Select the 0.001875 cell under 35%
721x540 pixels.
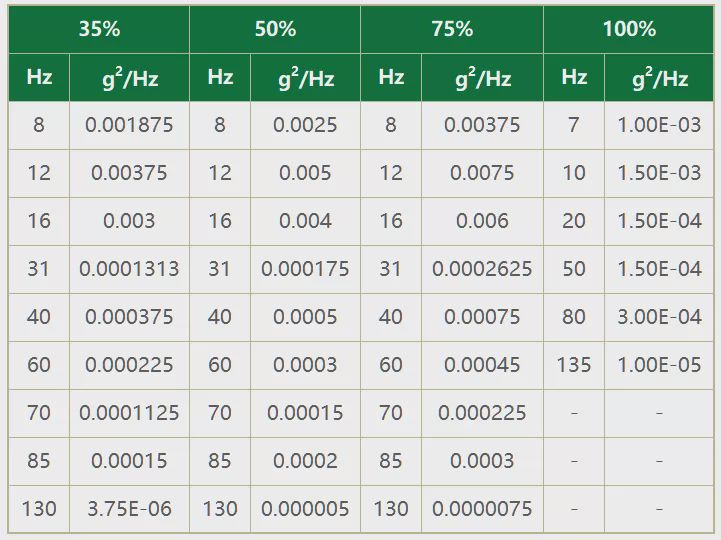coord(129,125)
